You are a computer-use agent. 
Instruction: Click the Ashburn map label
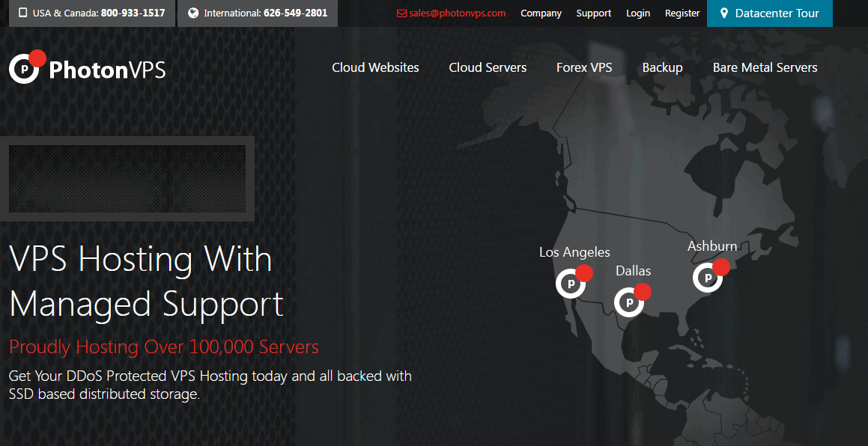pos(712,245)
